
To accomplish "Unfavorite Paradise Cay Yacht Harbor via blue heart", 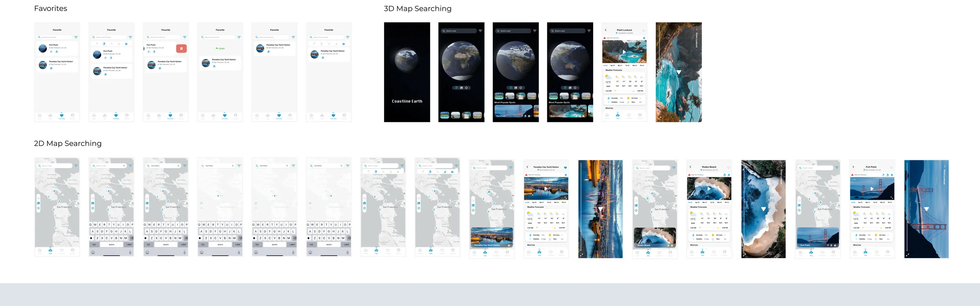I will [x=565, y=168].
